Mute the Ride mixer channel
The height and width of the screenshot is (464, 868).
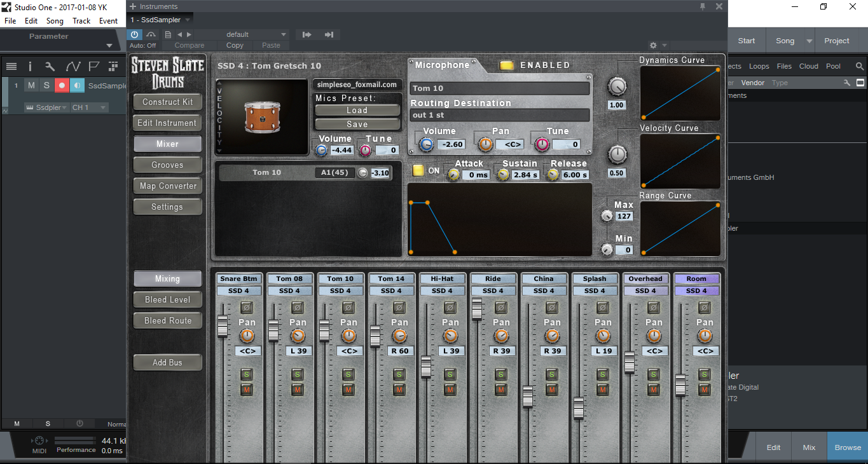pos(501,389)
